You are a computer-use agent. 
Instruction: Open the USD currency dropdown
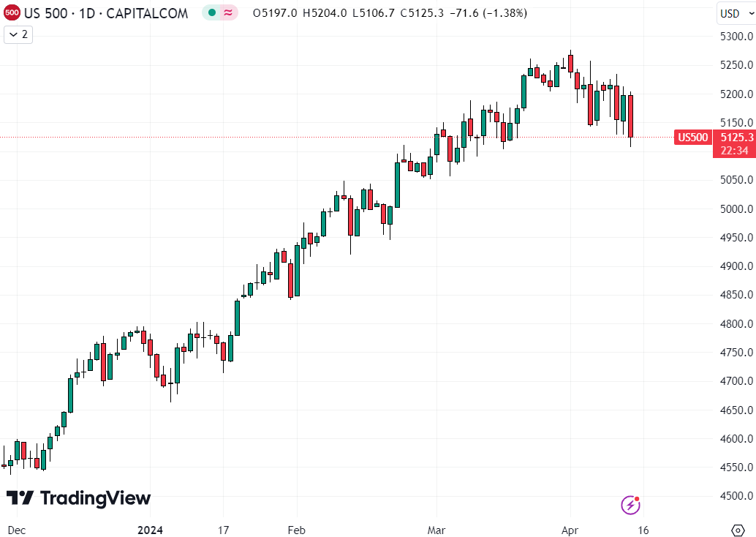pyautogui.click(x=733, y=12)
